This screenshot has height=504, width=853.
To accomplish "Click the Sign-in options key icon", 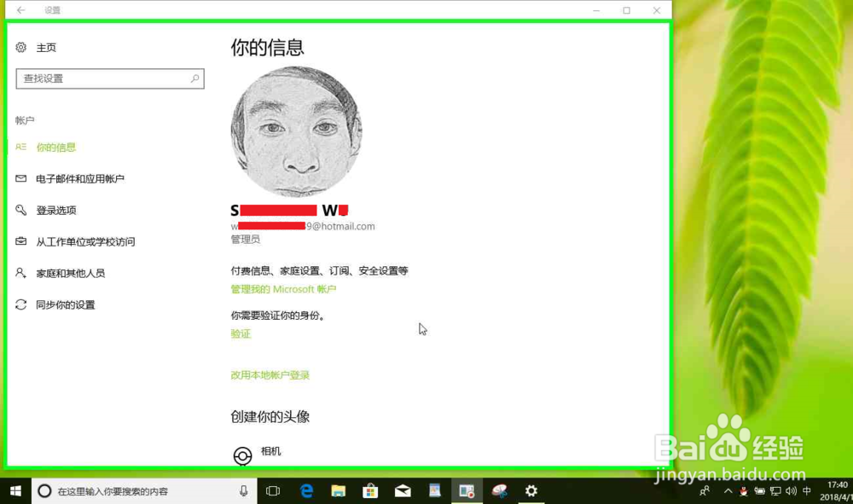I will [x=21, y=210].
